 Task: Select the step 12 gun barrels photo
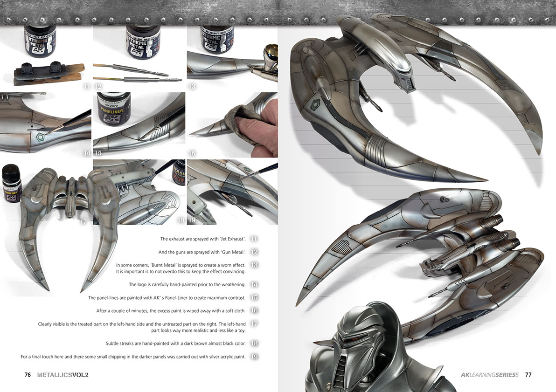140,58
